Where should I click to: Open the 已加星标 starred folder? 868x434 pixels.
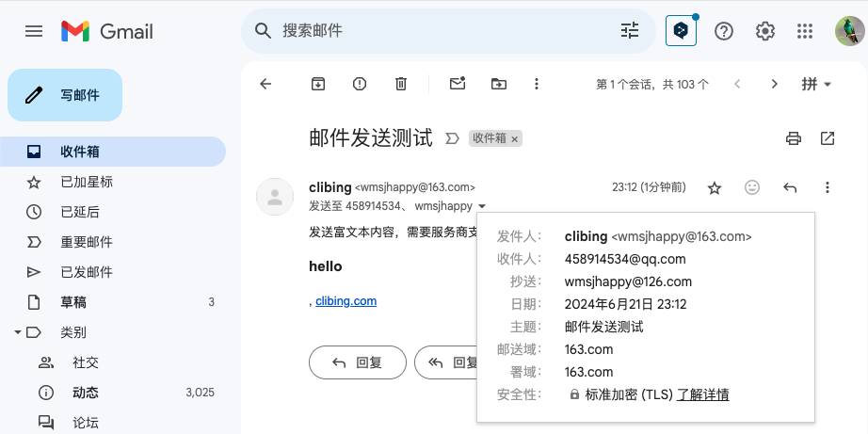click(x=87, y=182)
